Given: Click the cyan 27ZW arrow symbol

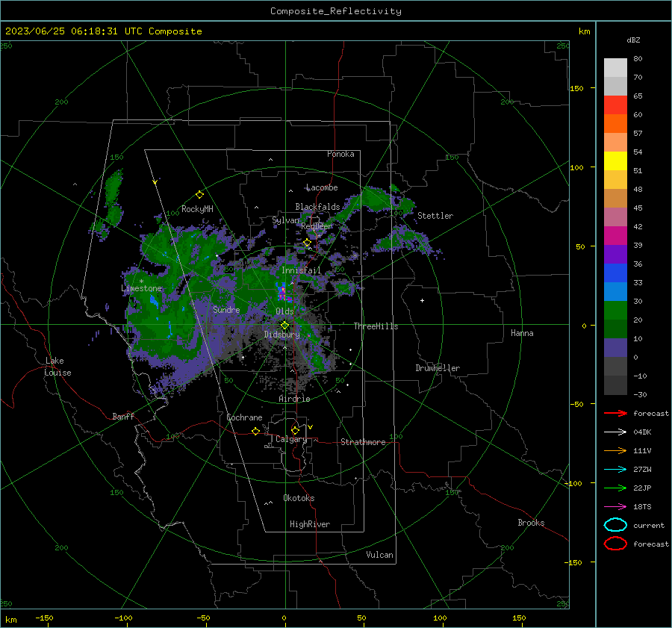Looking at the screenshot, I should [x=615, y=470].
